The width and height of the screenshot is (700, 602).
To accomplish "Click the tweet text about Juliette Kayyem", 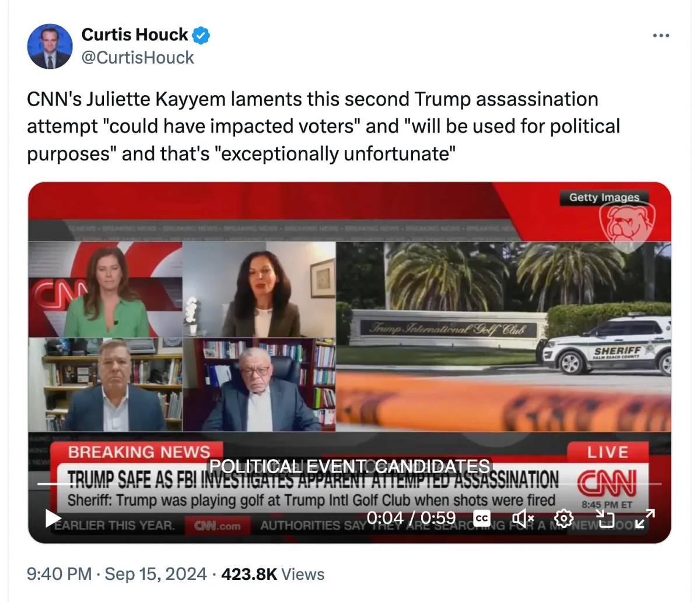I will 323,126.
